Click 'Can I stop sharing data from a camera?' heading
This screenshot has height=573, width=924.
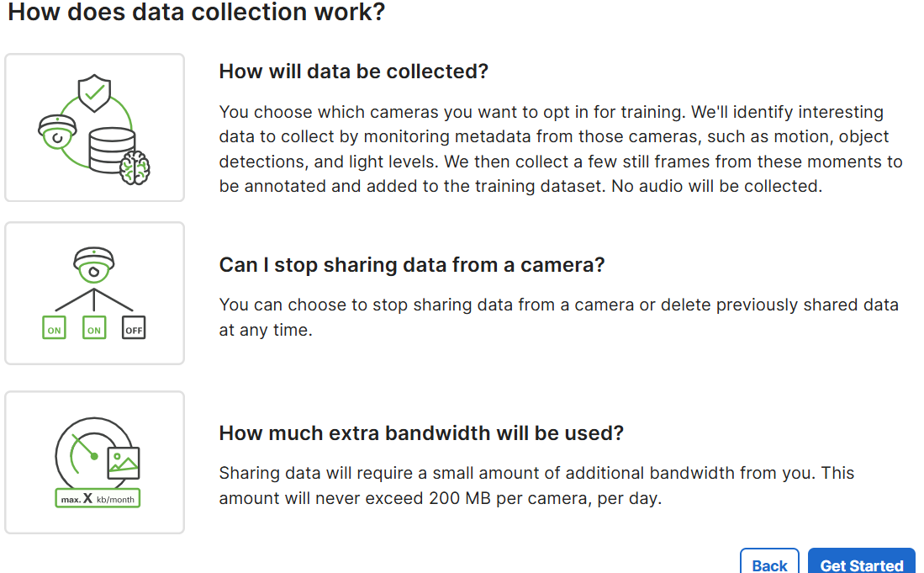point(412,265)
